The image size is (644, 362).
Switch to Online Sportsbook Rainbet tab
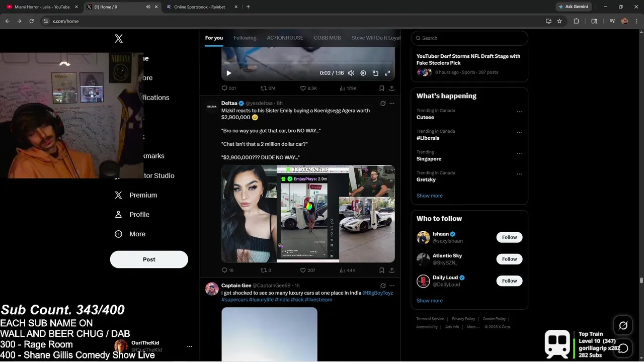[200, 7]
